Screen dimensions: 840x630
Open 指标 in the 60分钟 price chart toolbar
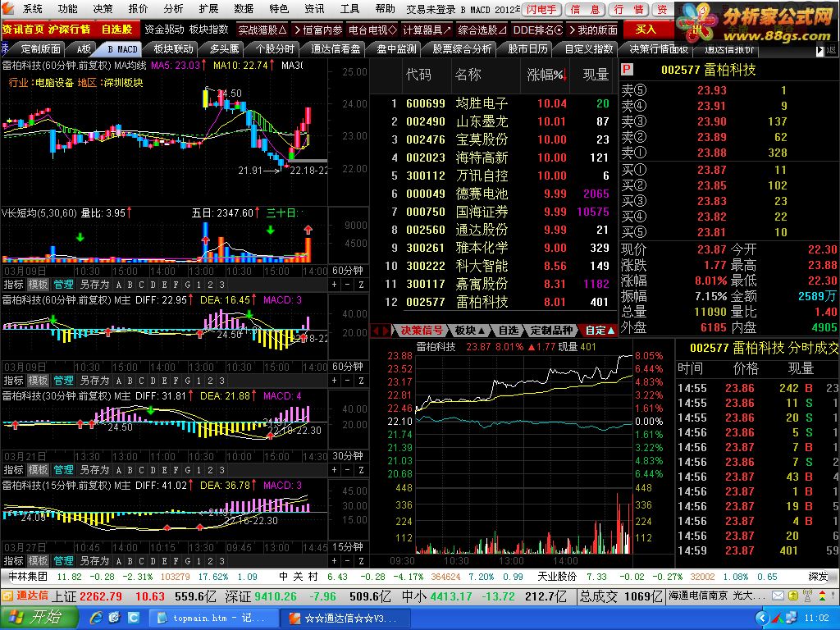13,285
